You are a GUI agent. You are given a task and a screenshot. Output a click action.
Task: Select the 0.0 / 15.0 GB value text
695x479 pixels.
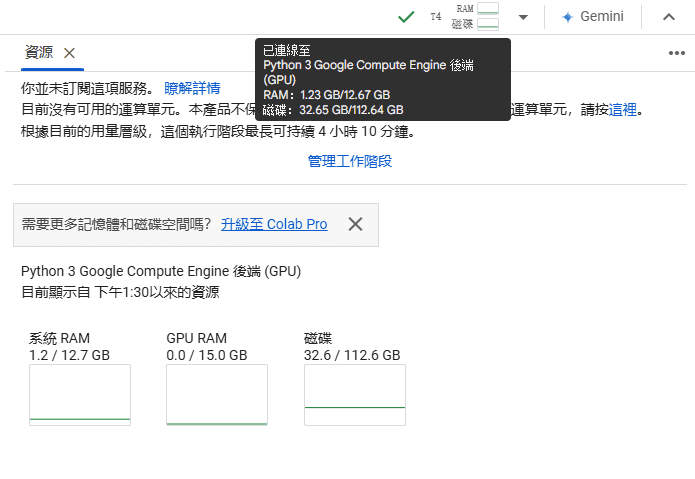click(x=207, y=355)
